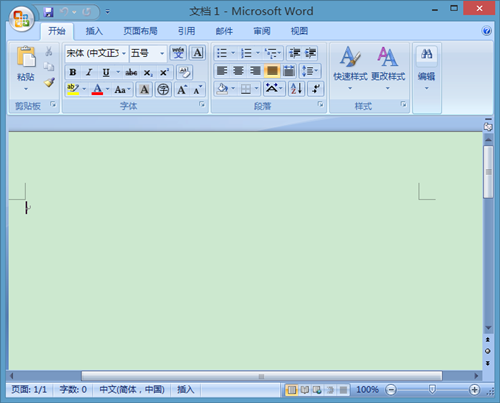The height and width of the screenshot is (403, 500).
Task: Save document from Quick Access Toolbar
Action: [x=49, y=12]
